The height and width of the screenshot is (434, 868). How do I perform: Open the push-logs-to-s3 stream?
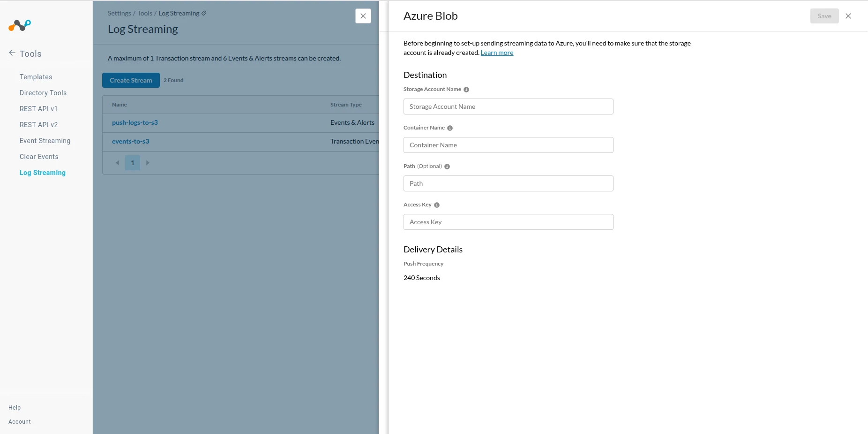pyautogui.click(x=135, y=123)
